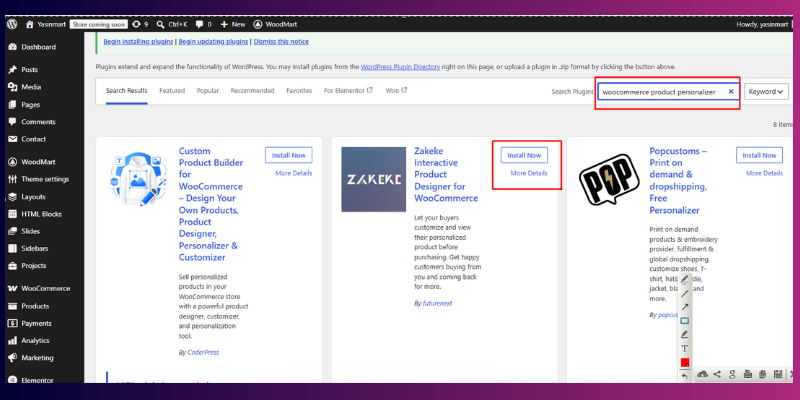View More Details for Zakeke plugin
Viewport: 800px width, 400px height.
point(529,173)
